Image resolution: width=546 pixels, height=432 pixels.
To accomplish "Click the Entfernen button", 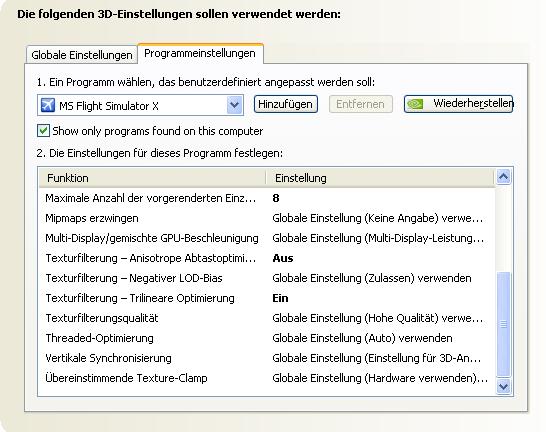I will [360, 104].
